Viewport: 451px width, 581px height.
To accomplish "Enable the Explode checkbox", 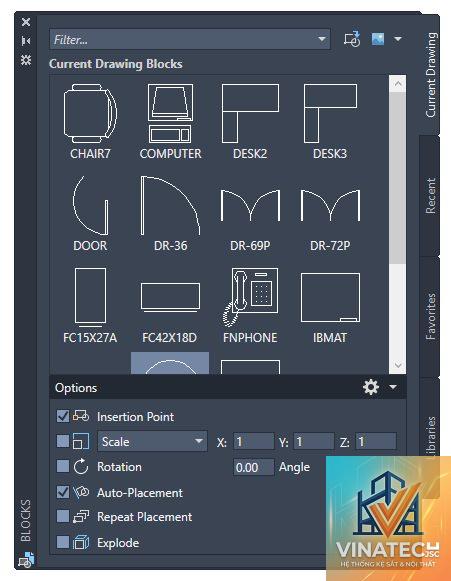I will (x=63, y=542).
